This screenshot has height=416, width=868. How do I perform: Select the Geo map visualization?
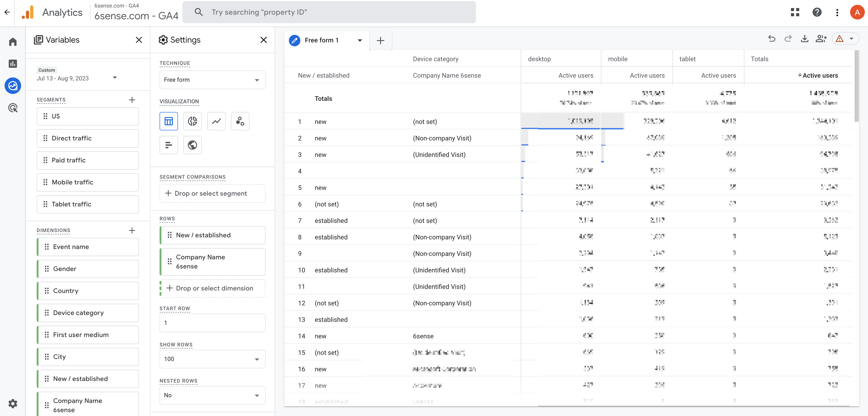(x=192, y=145)
